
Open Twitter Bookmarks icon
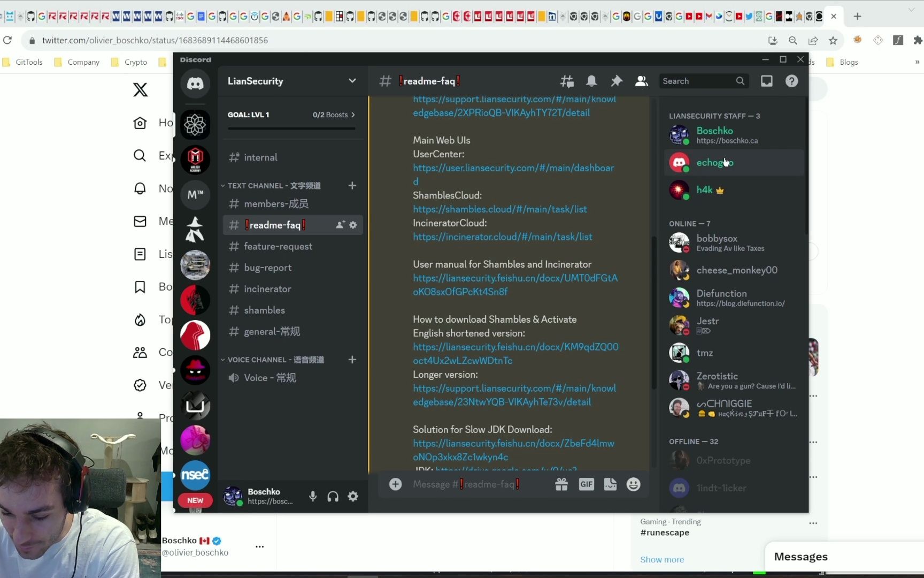[x=140, y=287]
